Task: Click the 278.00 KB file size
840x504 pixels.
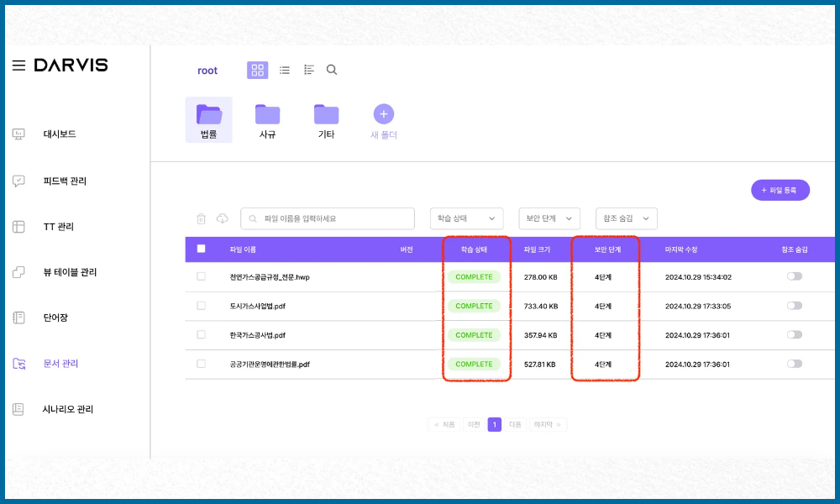Action: (540, 277)
